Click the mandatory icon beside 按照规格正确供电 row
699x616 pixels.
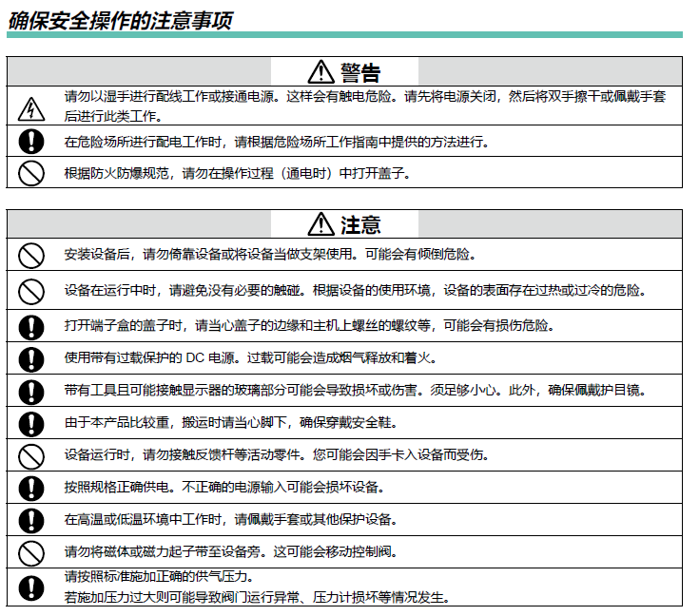[x=32, y=488]
